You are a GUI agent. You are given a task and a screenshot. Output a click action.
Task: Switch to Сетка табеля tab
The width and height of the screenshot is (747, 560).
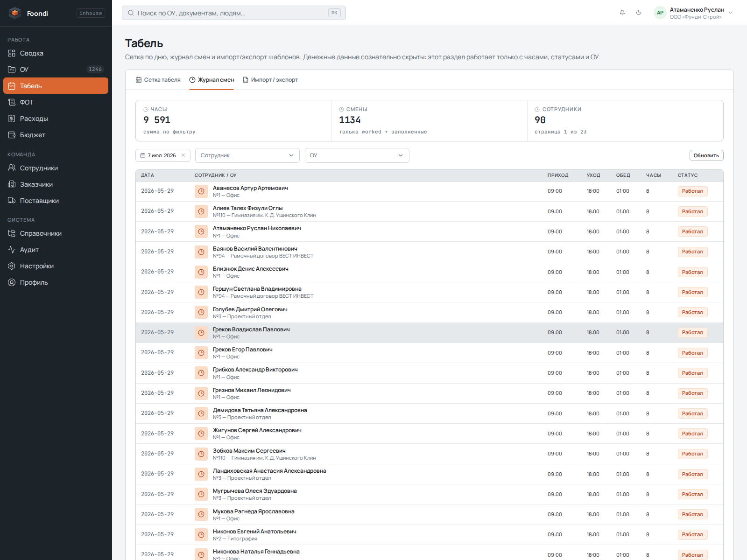click(158, 80)
